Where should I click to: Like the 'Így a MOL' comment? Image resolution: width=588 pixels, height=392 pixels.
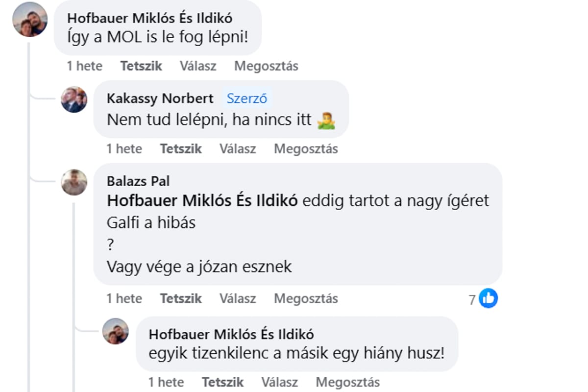point(141,66)
